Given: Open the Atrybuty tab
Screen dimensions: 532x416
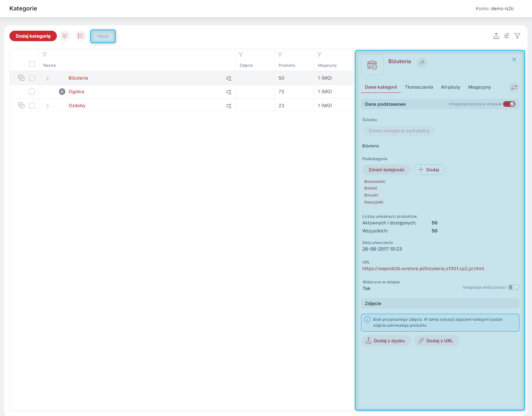Looking at the screenshot, I should click(x=450, y=87).
